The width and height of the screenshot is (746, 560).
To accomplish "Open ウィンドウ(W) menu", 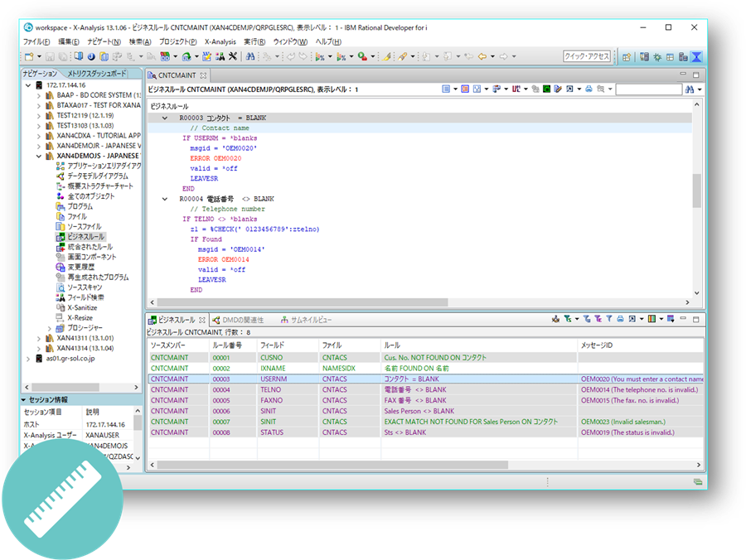I will 290,41.
